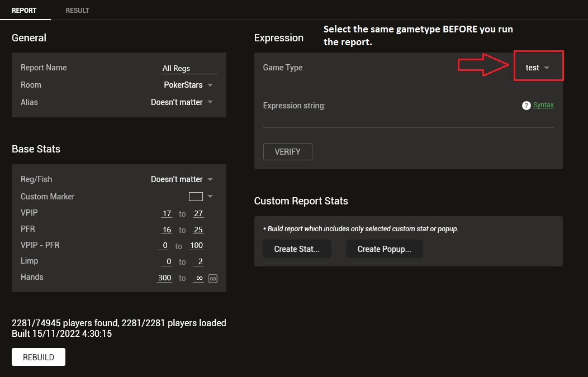
Task: Open the Syntax link
Action: point(543,105)
